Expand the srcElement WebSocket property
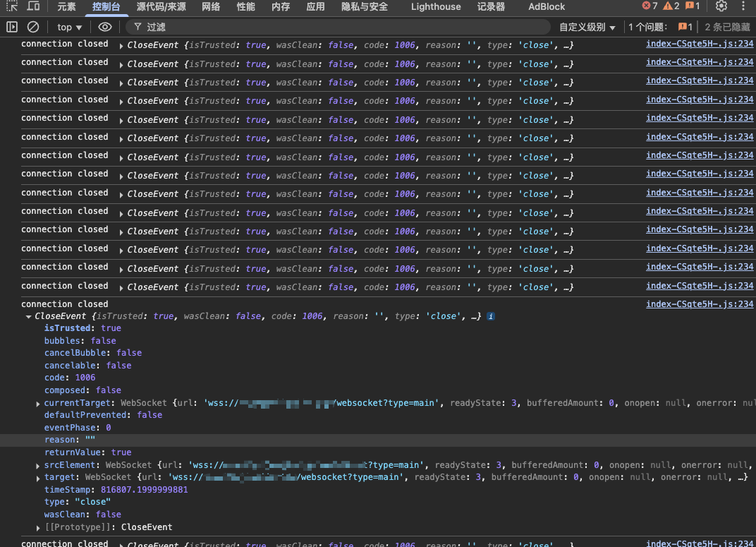756x547 pixels. click(38, 466)
